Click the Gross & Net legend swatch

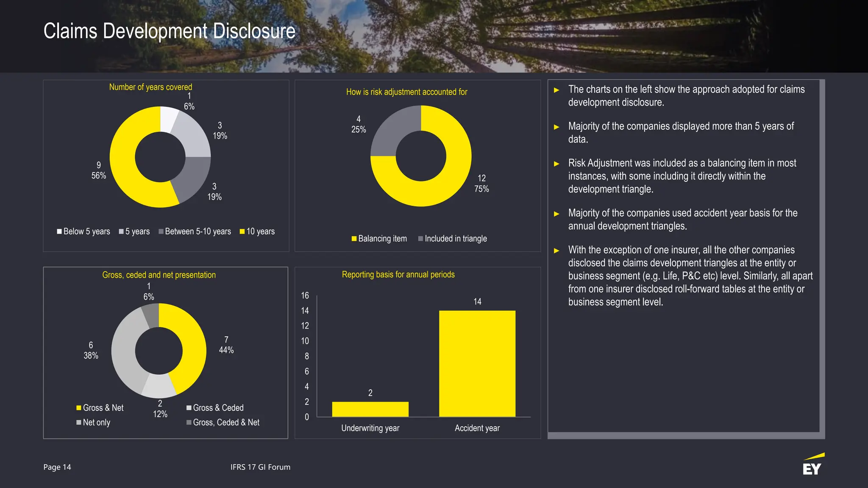78,408
